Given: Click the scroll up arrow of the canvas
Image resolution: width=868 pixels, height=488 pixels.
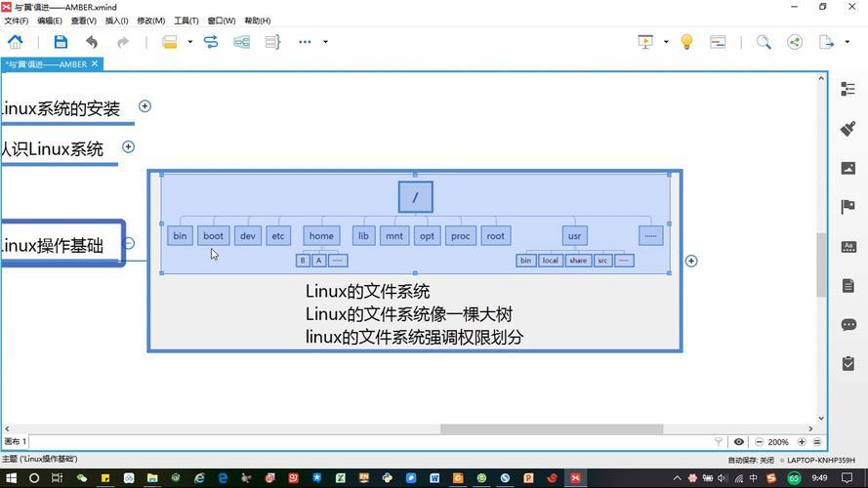Looking at the screenshot, I should [x=821, y=78].
